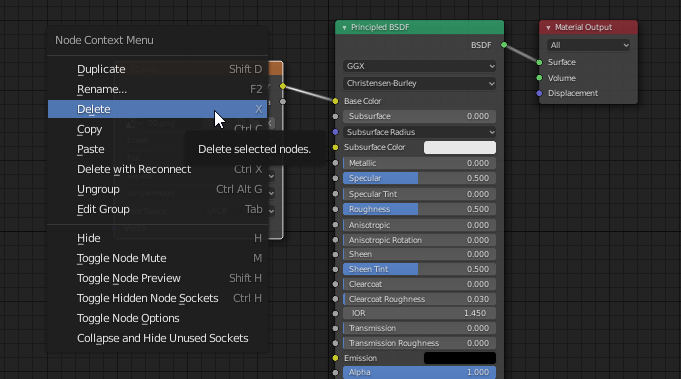Click the Specular Tint input socket
681x379 pixels.
tap(335, 194)
